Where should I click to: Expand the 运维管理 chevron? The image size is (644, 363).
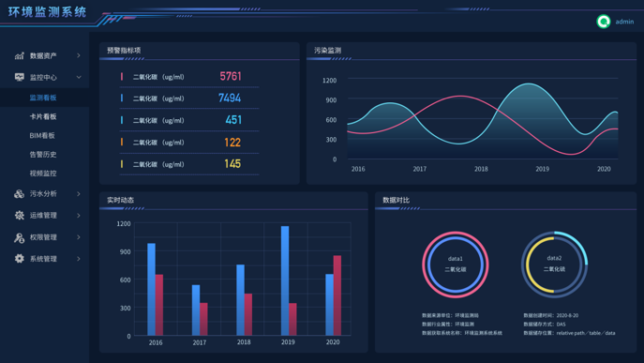(x=79, y=215)
